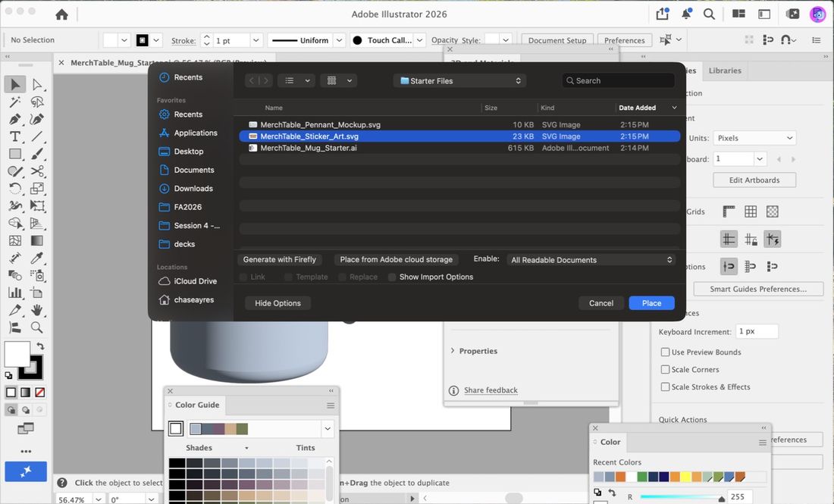The image size is (834, 504).
Task: Check Show Import Options
Action: click(x=392, y=277)
